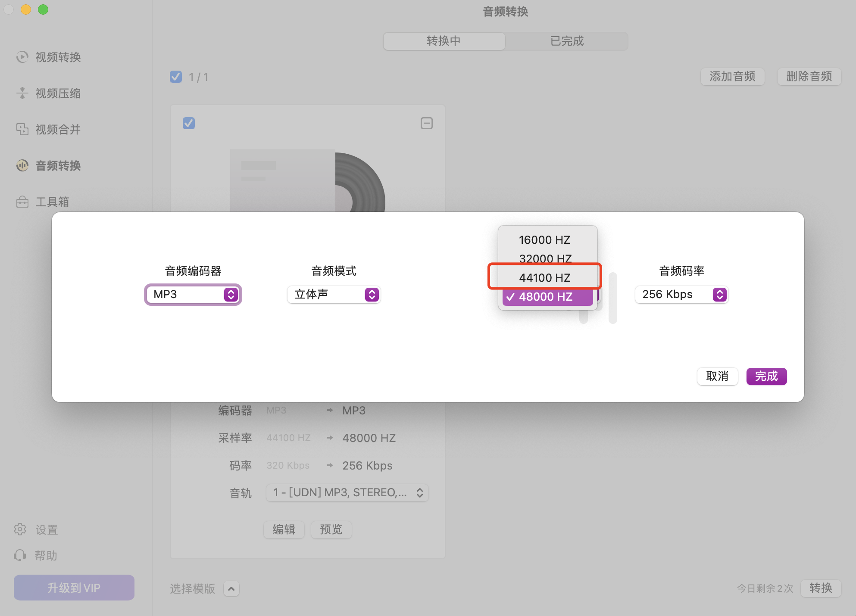Switch to the 已完成 tab
Image resolution: width=856 pixels, height=616 pixels.
[566, 41]
